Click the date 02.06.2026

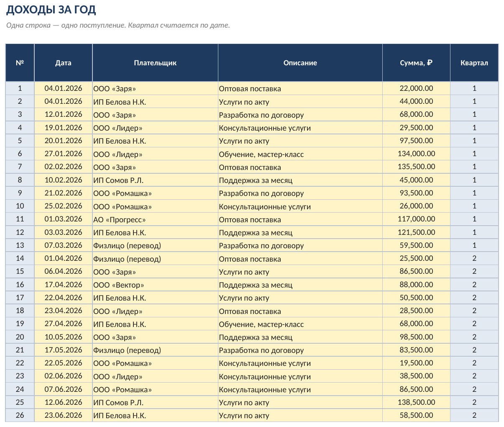pos(63,376)
